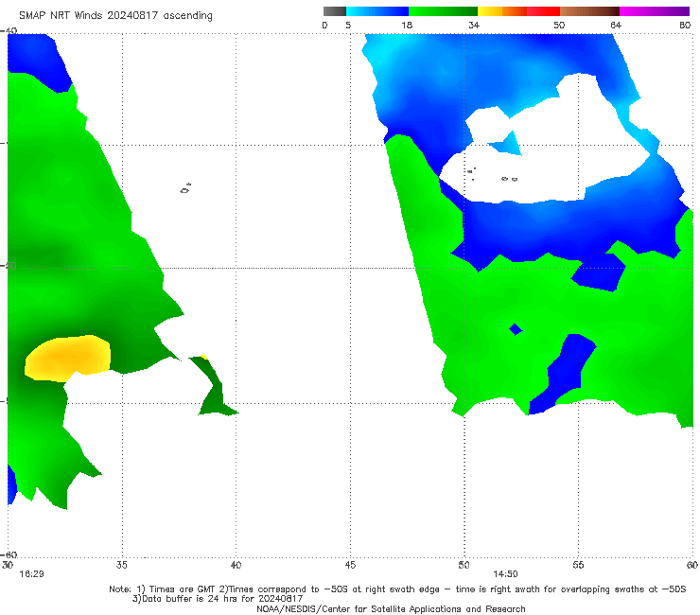Click the colorbar label '5'
This screenshot has height=615, width=700.
coord(348,25)
